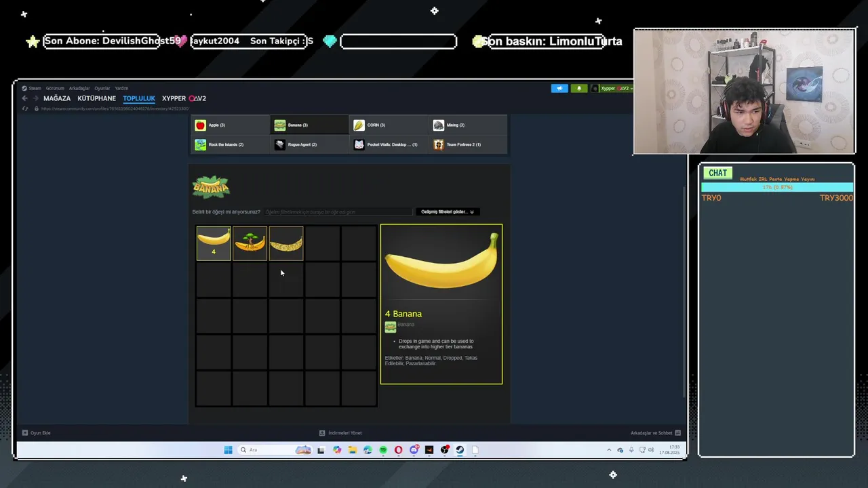This screenshot has width=868, height=488.
Task: Open the XYPPER profile section
Action: pyautogui.click(x=184, y=98)
